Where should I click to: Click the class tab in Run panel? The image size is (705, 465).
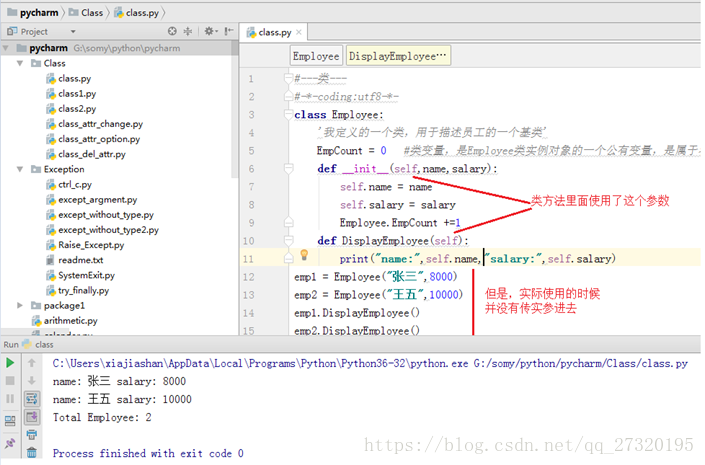[x=38, y=344]
